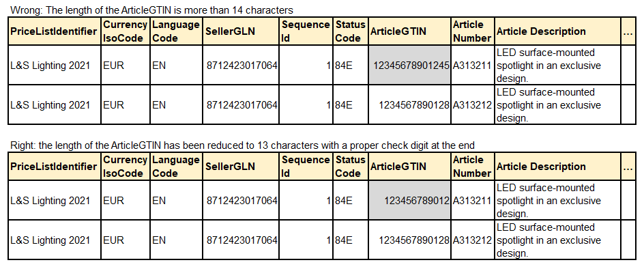The height and width of the screenshot is (269, 644).
Task: Click the ellipsis column header in the top table
Action: 628,31
